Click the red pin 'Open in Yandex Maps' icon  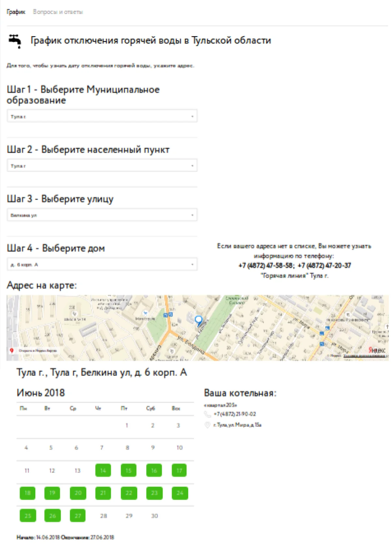pos(12,351)
